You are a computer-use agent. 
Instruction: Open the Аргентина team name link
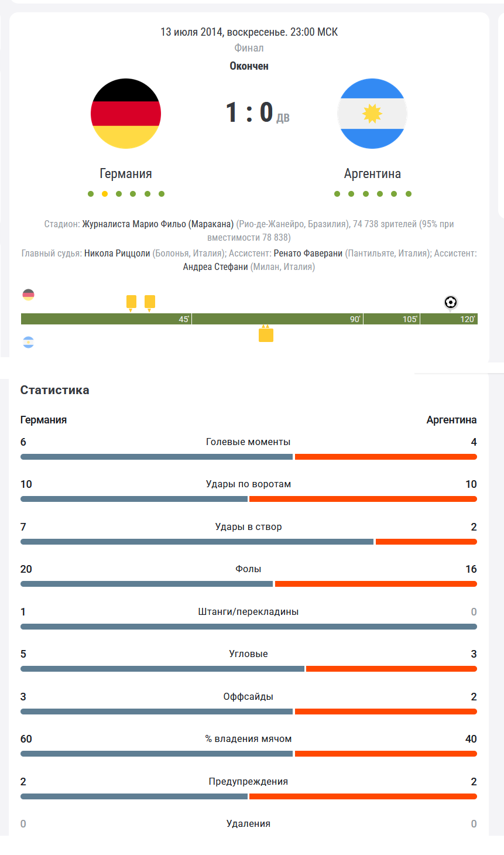coord(372,174)
